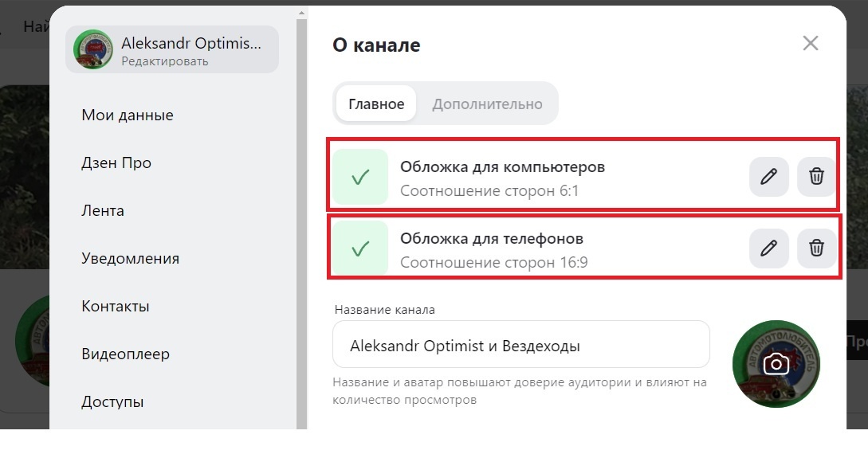Focus the Название канала input field
The width and height of the screenshot is (868, 454).
point(521,345)
